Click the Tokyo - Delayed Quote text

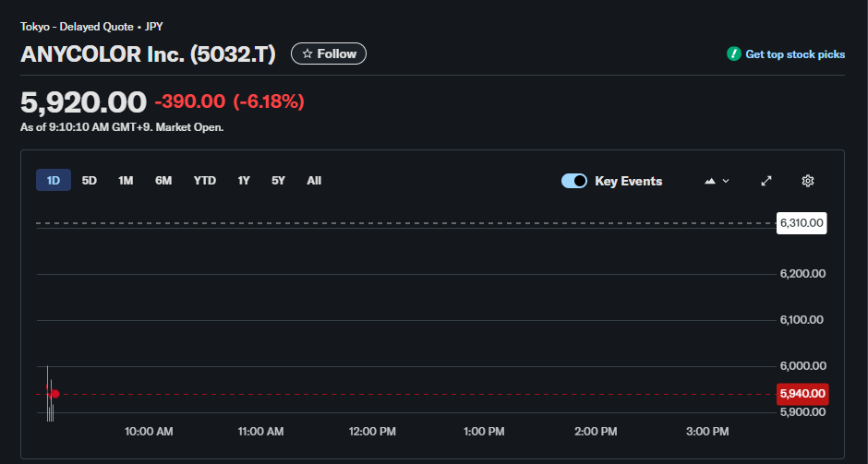pos(77,27)
